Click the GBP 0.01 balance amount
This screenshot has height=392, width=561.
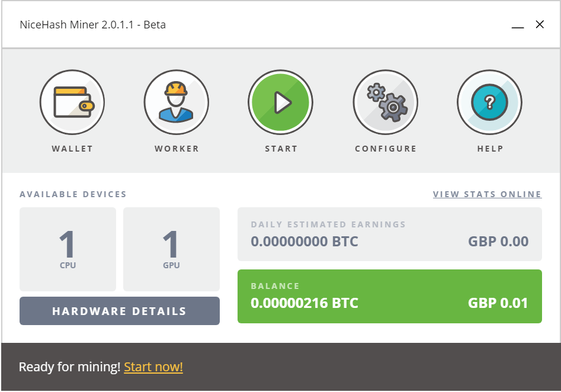click(498, 303)
